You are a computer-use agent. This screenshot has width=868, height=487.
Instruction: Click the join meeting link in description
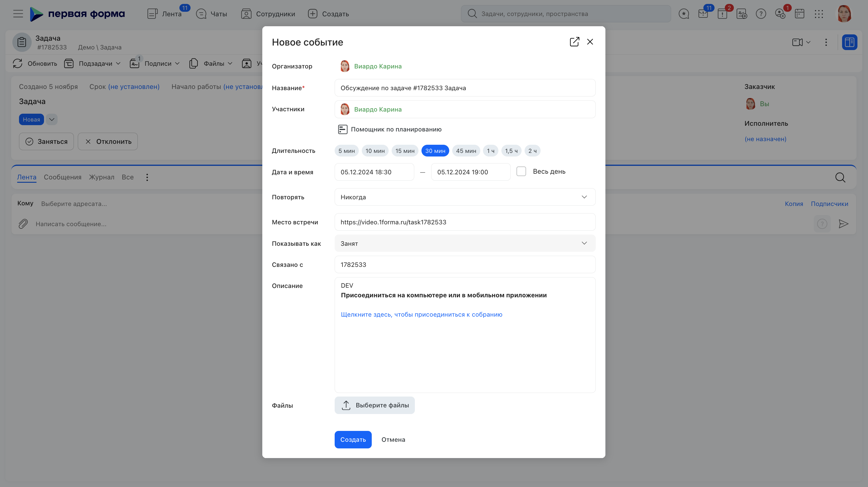pyautogui.click(x=421, y=315)
